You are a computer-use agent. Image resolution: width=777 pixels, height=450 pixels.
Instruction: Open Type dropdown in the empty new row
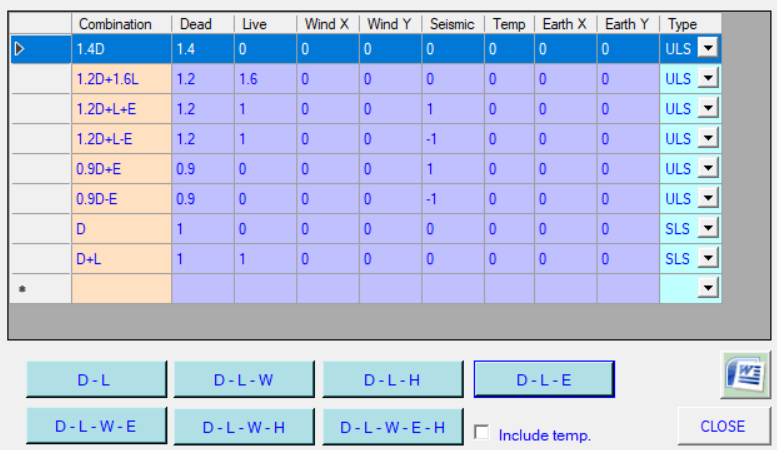click(x=709, y=287)
